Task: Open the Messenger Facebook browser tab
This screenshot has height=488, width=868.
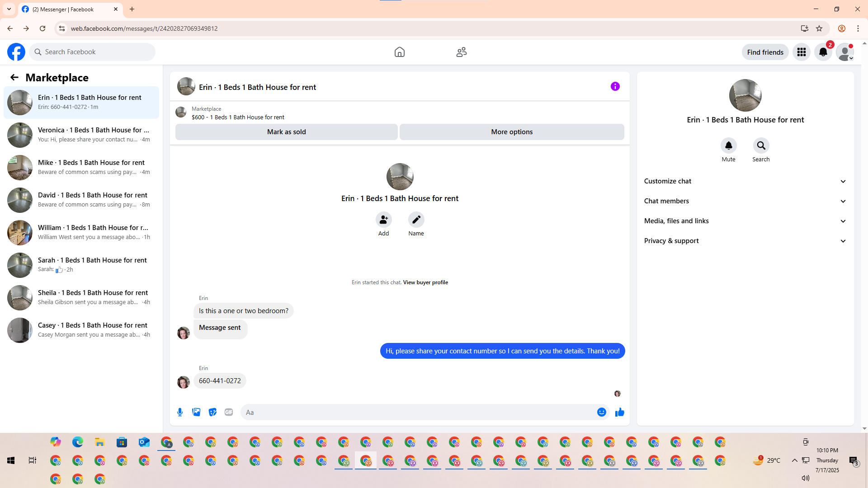Action: [70, 9]
